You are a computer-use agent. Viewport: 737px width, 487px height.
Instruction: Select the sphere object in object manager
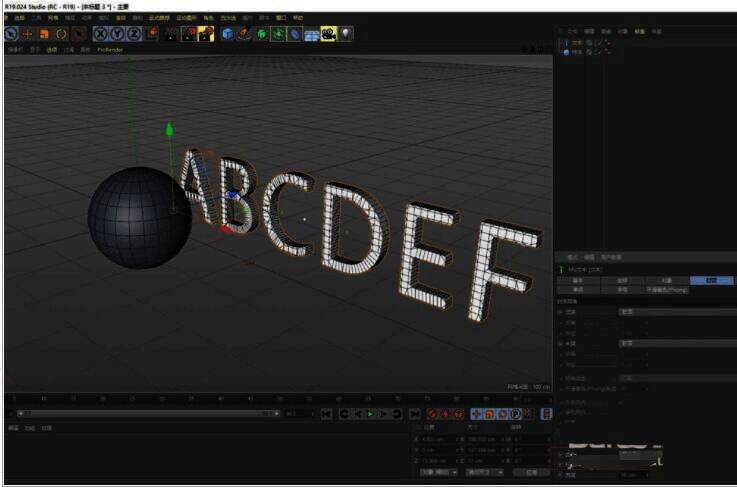[x=573, y=52]
